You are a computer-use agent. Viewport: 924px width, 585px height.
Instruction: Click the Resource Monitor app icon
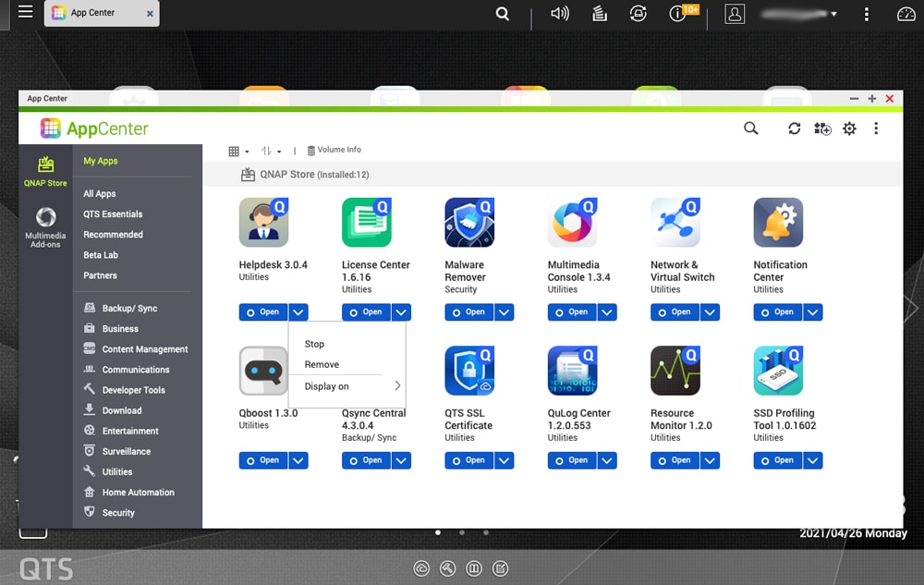[675, 371]
